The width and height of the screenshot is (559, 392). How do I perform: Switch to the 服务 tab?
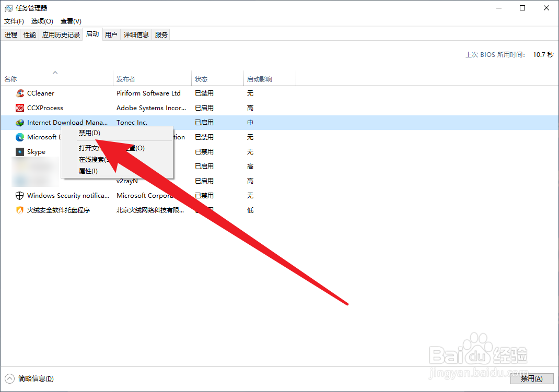tap(161, 34)
